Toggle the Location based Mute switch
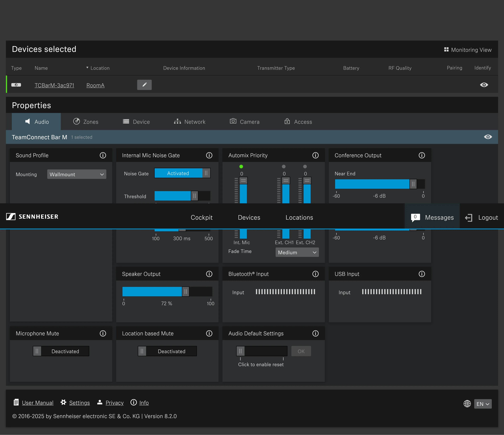Screen dimensions: 504x435 [167, 351]
